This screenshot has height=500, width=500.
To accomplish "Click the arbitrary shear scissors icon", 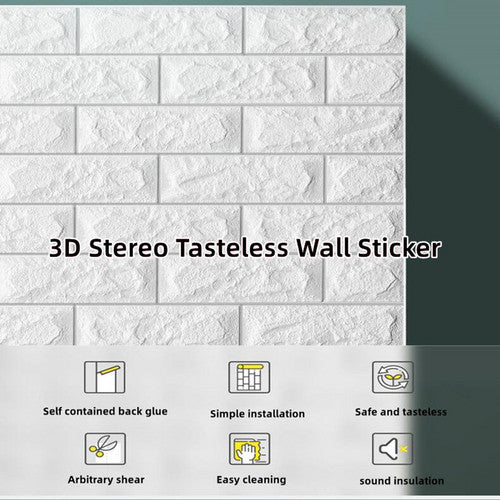I will [x=105, y=449].
